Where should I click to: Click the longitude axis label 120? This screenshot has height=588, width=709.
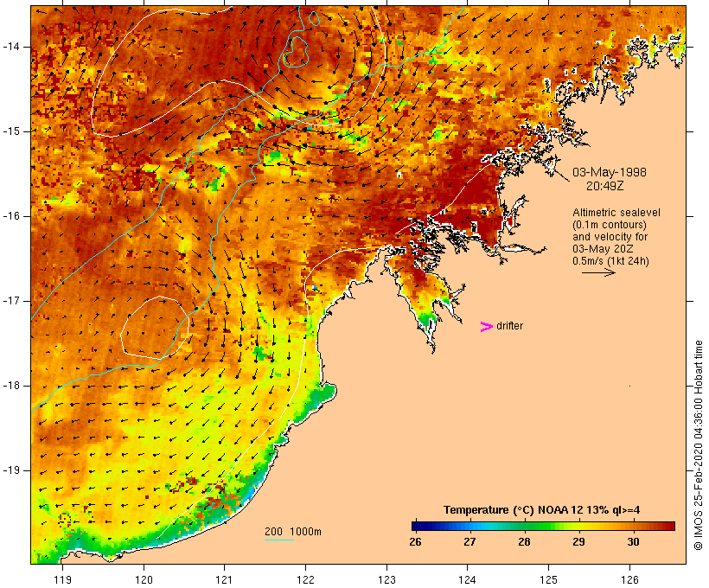pyautogui.click(x=144, y=579)
